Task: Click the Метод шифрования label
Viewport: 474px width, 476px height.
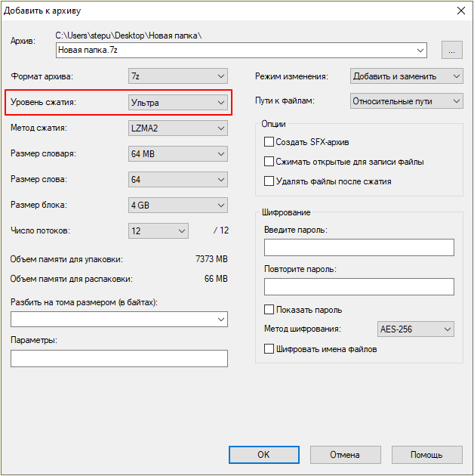Action: click(303, 329)
